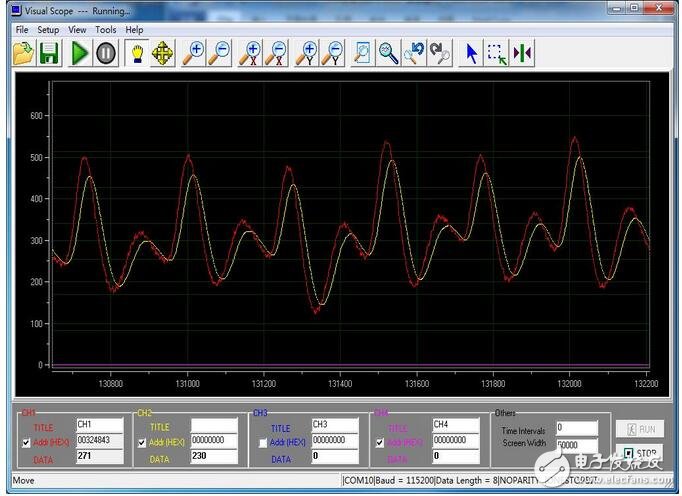682x496 pixels.
Task: Select the four-arrow move tool
Action: [162, 53]
